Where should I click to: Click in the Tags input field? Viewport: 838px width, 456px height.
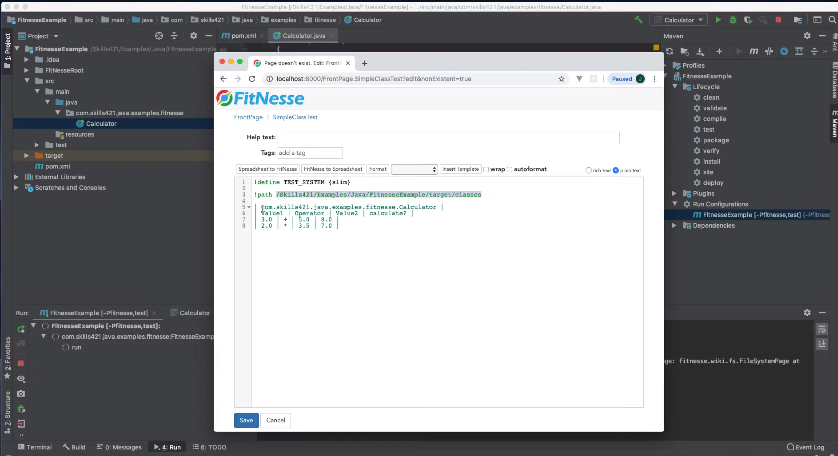tap(310, 153)
